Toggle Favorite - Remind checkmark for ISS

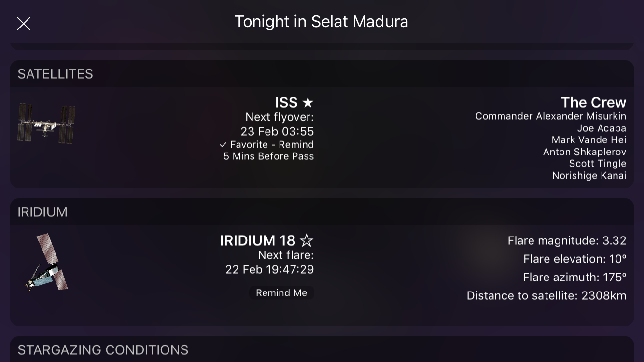223,145
